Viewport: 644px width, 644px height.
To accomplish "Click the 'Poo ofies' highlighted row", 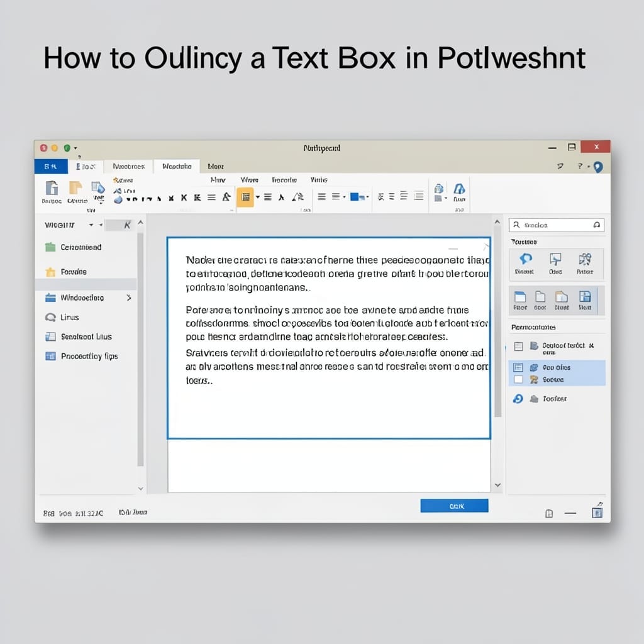I will pyautogui.click(x=557, y=367).
